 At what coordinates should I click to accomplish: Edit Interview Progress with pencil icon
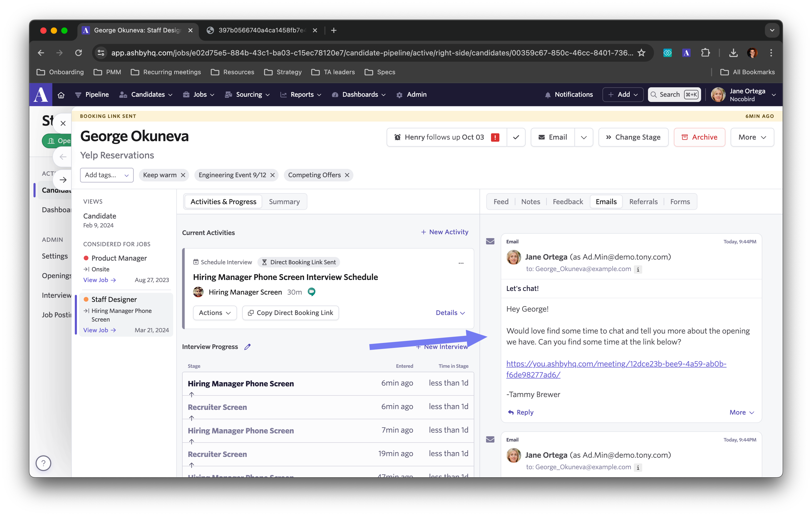tap(247, 347)
